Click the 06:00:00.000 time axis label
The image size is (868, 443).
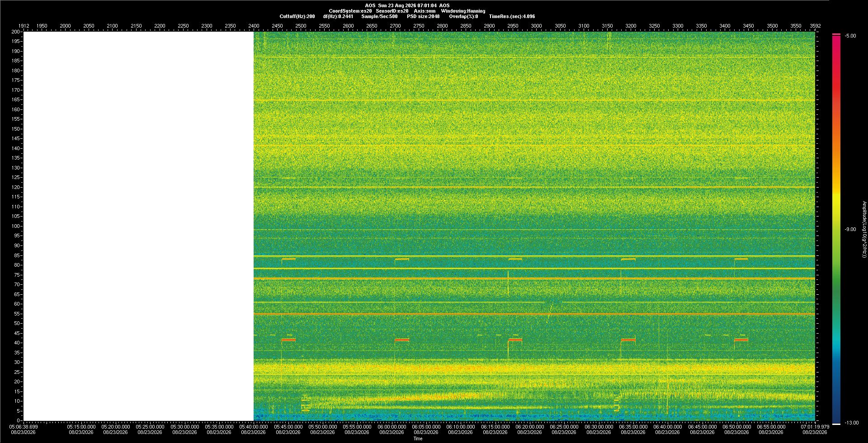pos(392,426)
